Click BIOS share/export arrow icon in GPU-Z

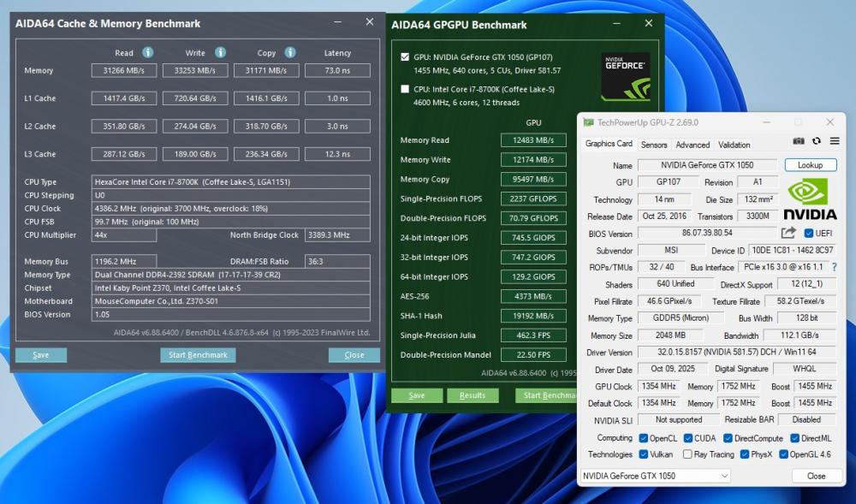tap(788, 233)
